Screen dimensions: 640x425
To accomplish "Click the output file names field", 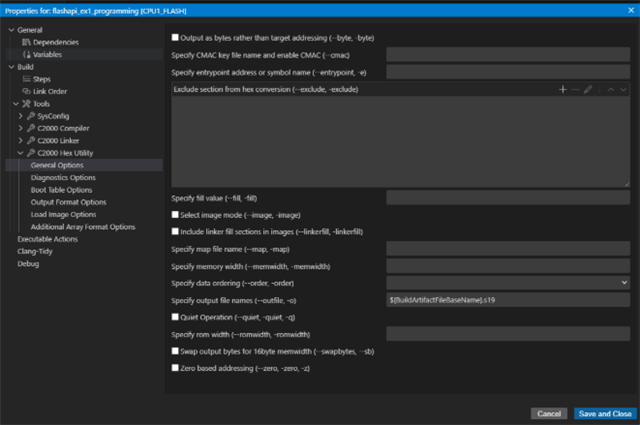I will (x=507, y=299).
